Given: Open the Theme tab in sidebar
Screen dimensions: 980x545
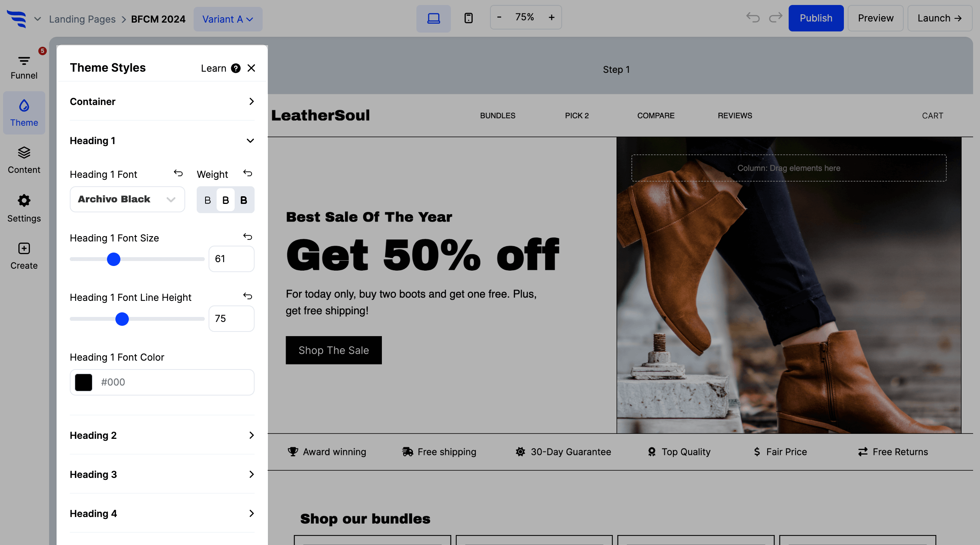Looking at the screenshot, I should (24, 113).
